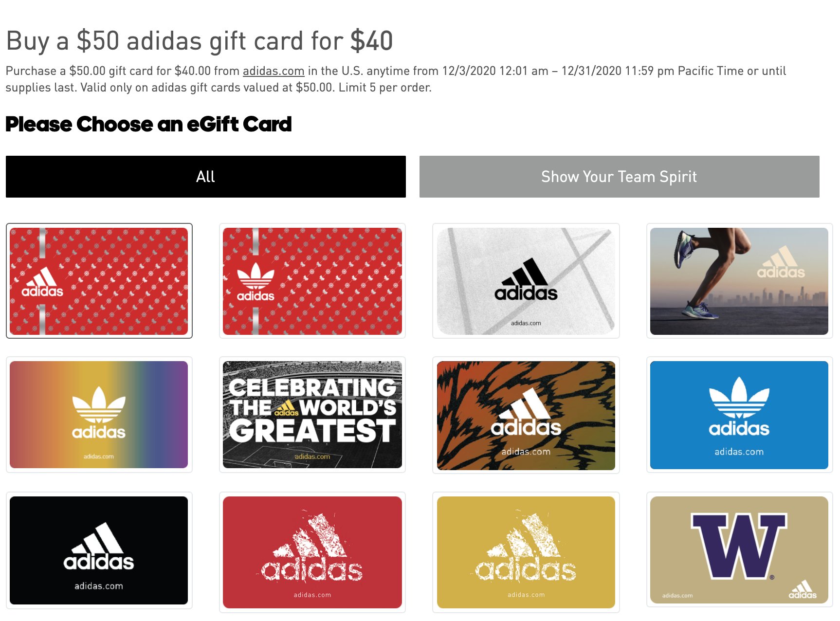The image size is (840, 621).
Task: Select the runner skyline gift card
Action: click(739, 281)
